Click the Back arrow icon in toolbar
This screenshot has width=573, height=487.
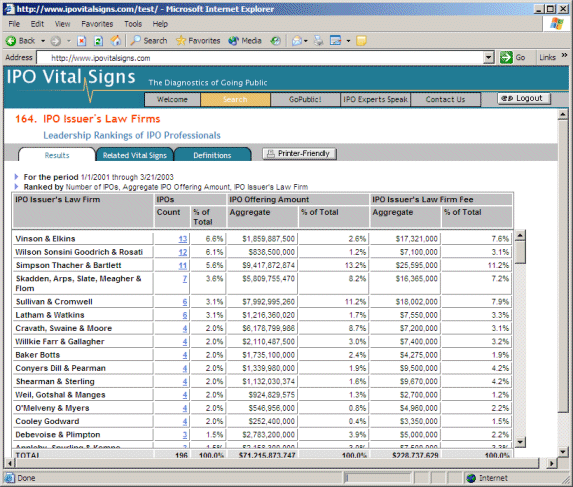click(11, 41)
